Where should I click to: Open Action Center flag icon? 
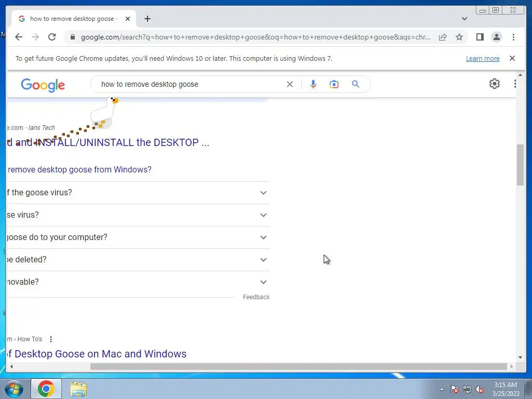point(455,389)
